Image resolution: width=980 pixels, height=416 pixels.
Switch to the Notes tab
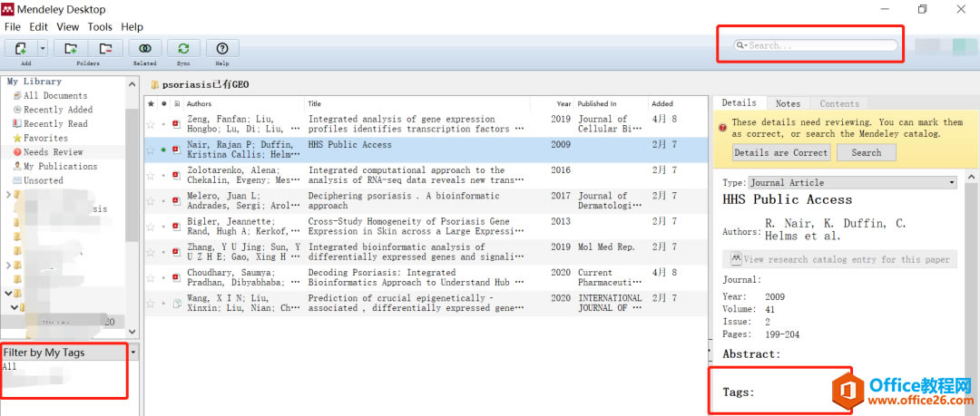pos(788,103)
